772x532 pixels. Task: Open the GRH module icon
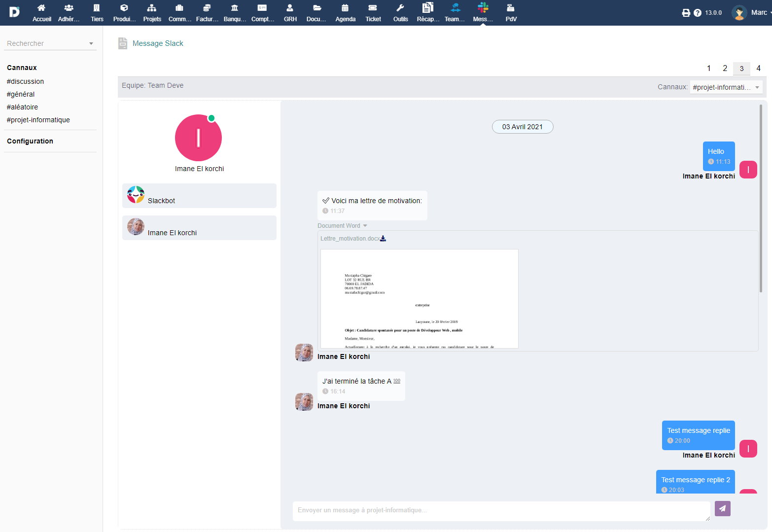coord(290,8)
